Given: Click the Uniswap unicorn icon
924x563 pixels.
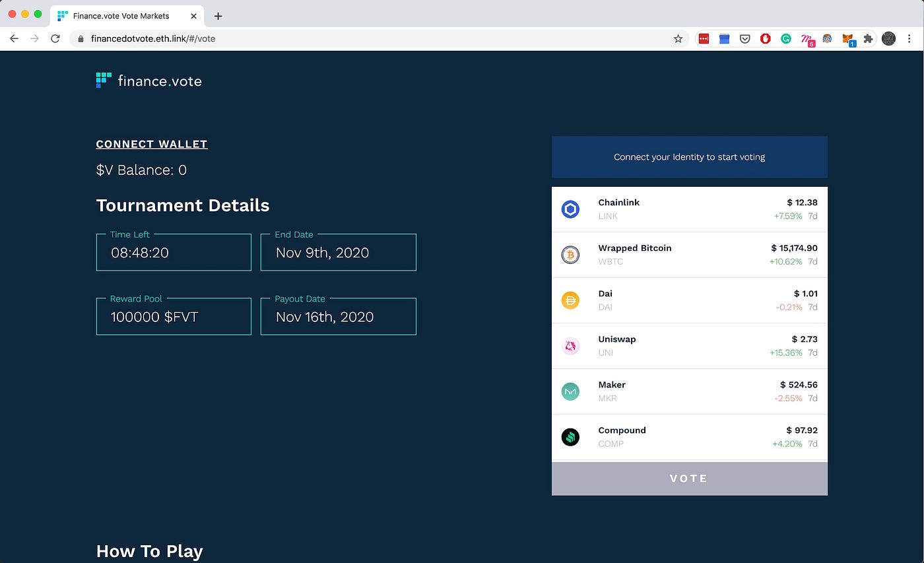Looking at the screenshot, I should [570, 346].
